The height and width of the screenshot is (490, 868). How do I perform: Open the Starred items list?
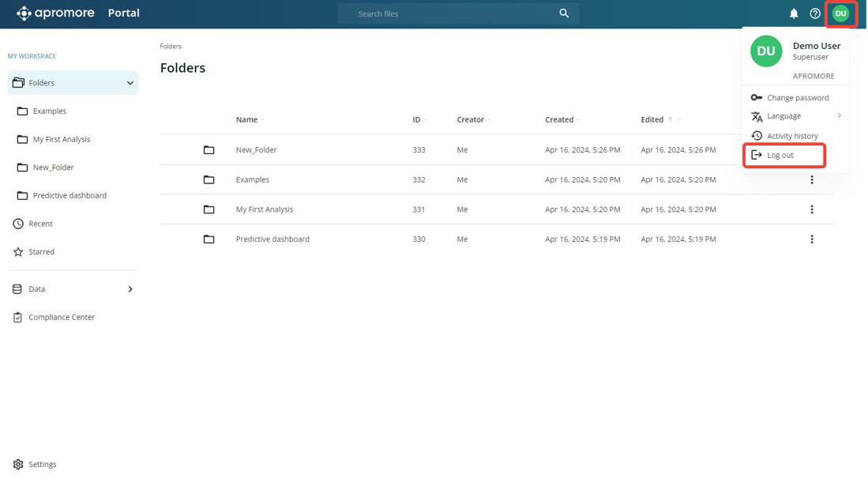click(41, 252)
